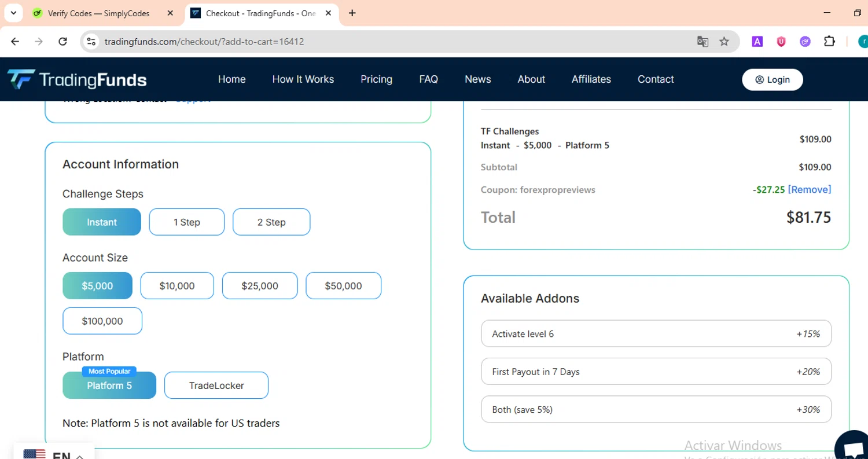Image resolution: width=868 pixels, height=459 pixels.
Task: Add the Both (save 5%) addon
Action: 656,409
